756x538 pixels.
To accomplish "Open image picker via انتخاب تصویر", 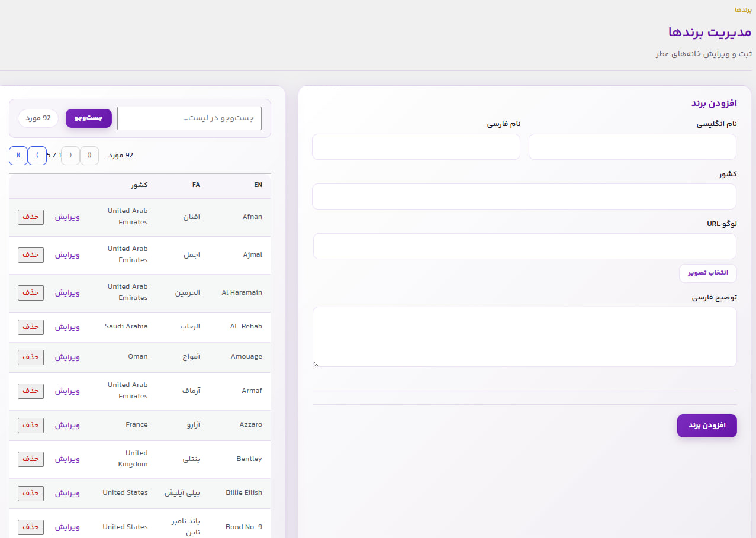I will 707,273.
